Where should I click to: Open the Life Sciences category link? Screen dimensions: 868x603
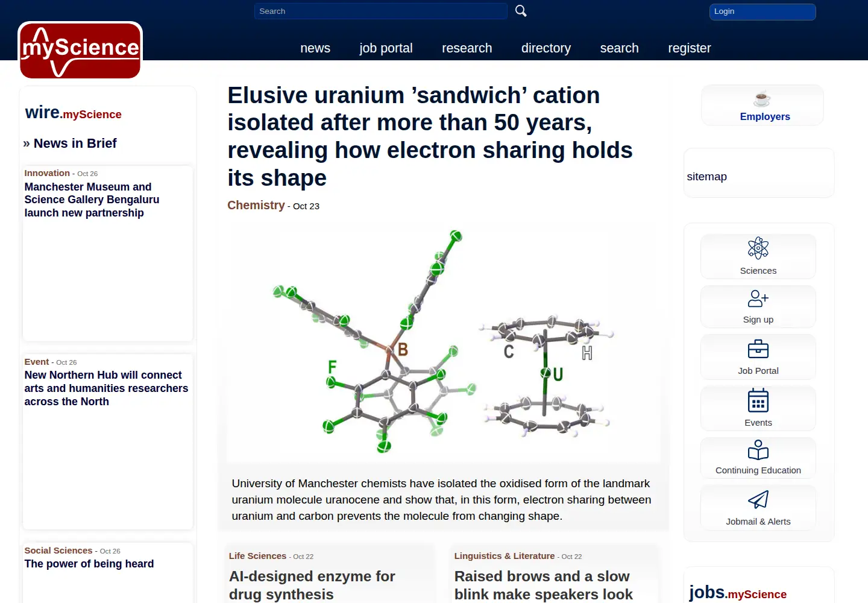click(257, 556)
